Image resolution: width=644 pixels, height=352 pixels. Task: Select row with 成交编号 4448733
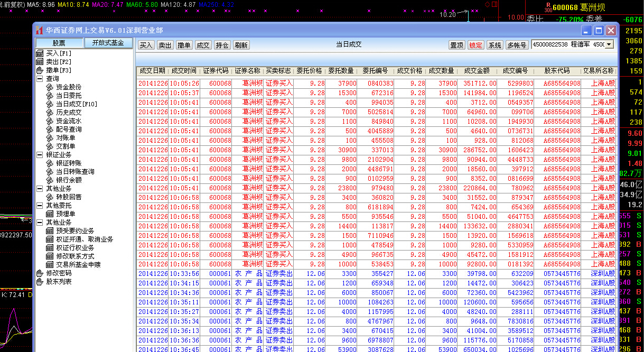pos(377,159)
